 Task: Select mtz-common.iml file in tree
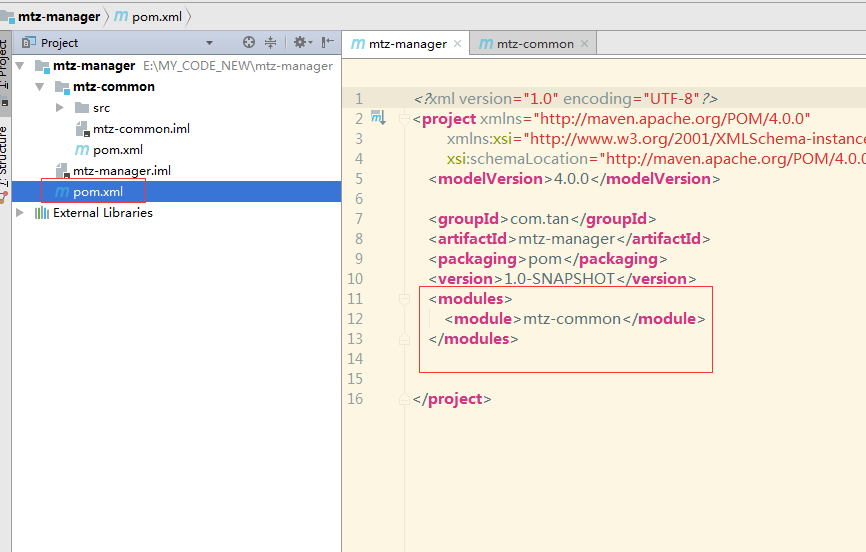(x=141, y=129)
